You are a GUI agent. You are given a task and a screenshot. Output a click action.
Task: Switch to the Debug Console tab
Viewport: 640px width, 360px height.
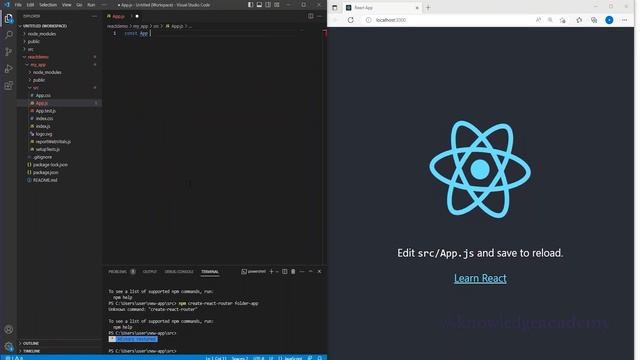click(x=179, y=272)
